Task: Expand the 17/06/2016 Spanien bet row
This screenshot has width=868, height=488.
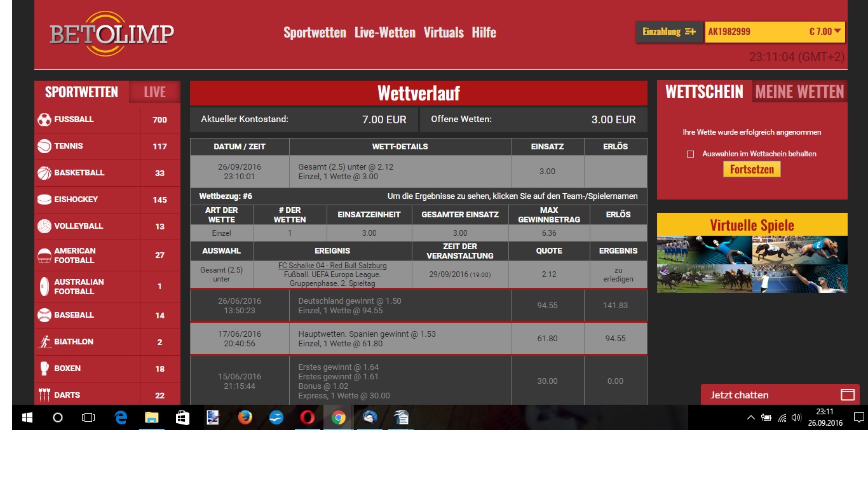Action: coord(418,339)
